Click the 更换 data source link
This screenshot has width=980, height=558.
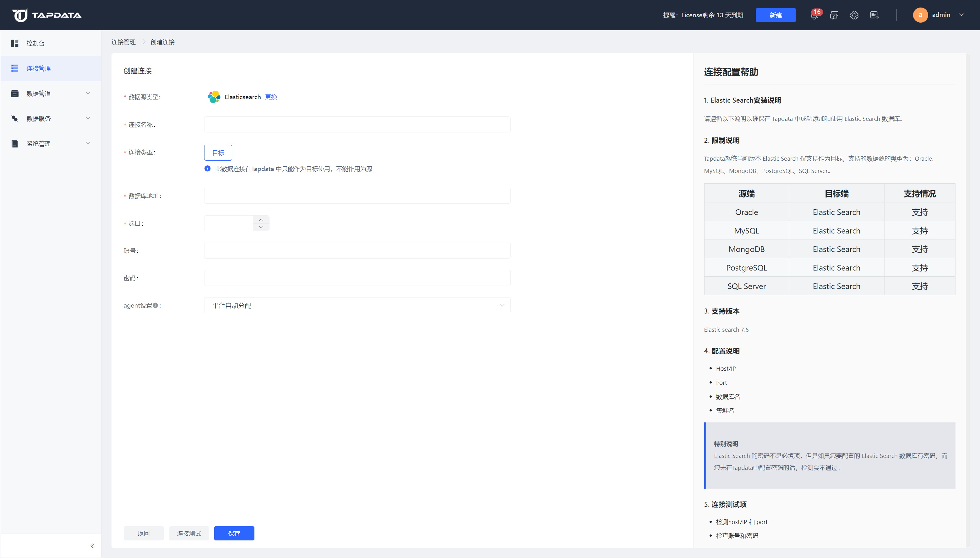pos(271,97)
